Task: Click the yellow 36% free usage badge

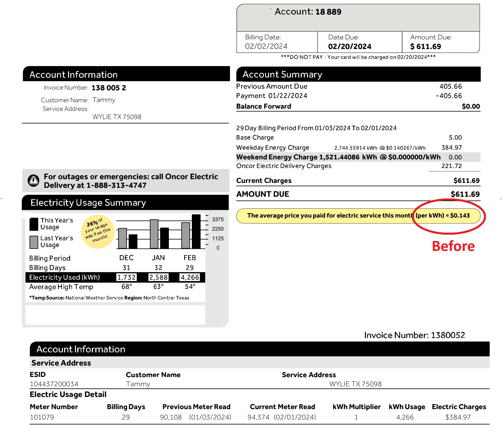Action: pos(98,231)
